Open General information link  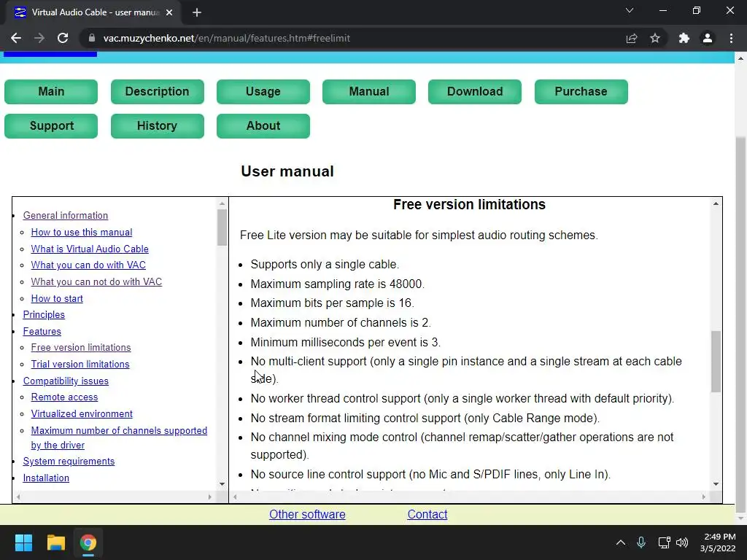[x=66, y=215]
